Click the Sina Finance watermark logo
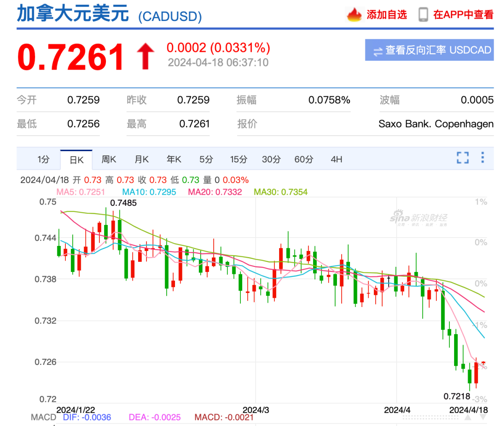The height and width of the screenshot is (426, 504). coord(419,217)
